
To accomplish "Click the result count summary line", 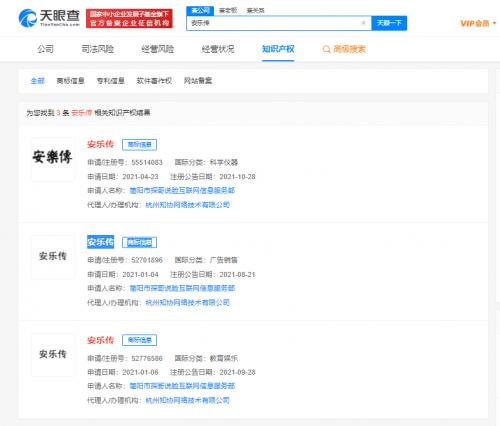I will point(88,113).
